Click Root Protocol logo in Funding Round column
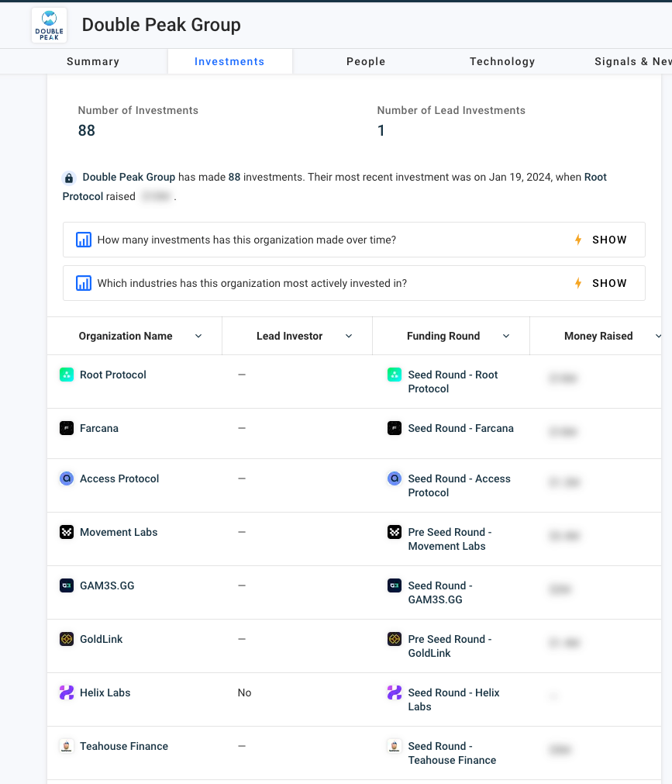 (x=395, y=375)
